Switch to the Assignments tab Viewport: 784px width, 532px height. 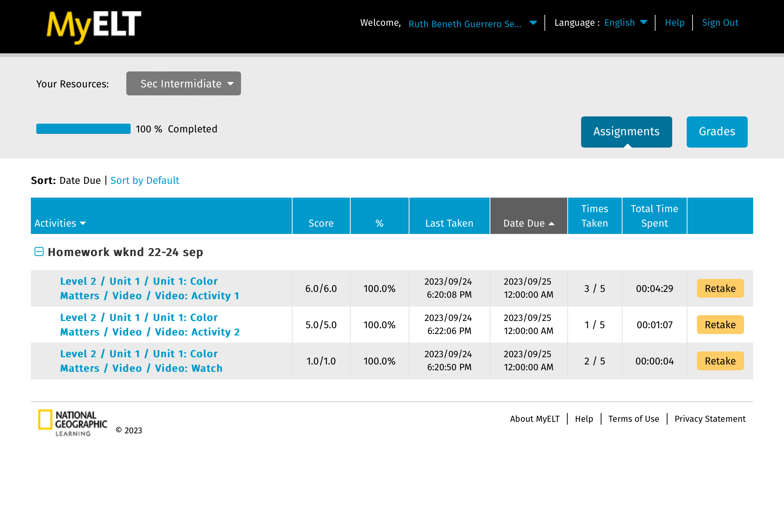pos(626,132)
